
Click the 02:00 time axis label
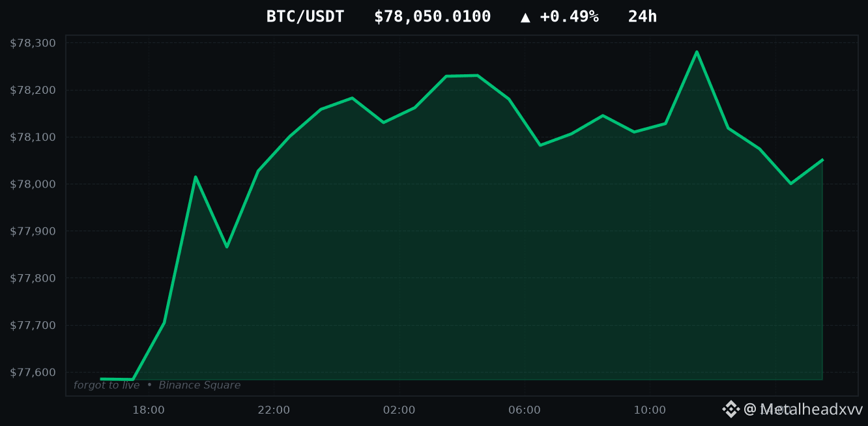[399, 410]
